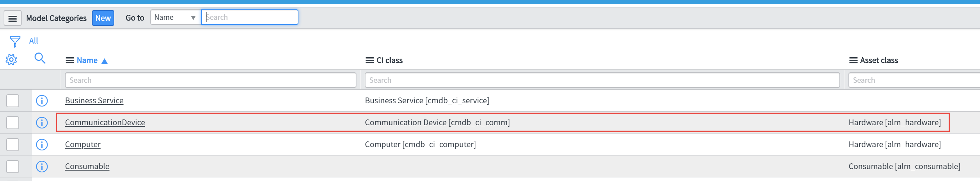Preview the Business Service record info icon

pos(42,100)
